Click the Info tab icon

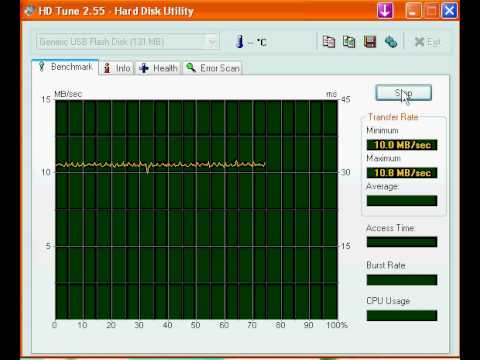coord(107,68)
